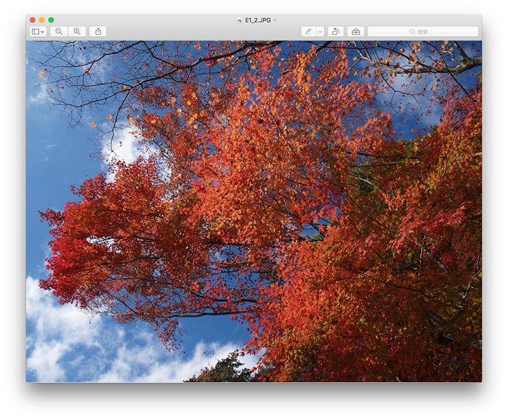Viewport: 508px width, 420px height.
Task: Open the sidebar view options dropdown
Action: [x=38, y=31]
